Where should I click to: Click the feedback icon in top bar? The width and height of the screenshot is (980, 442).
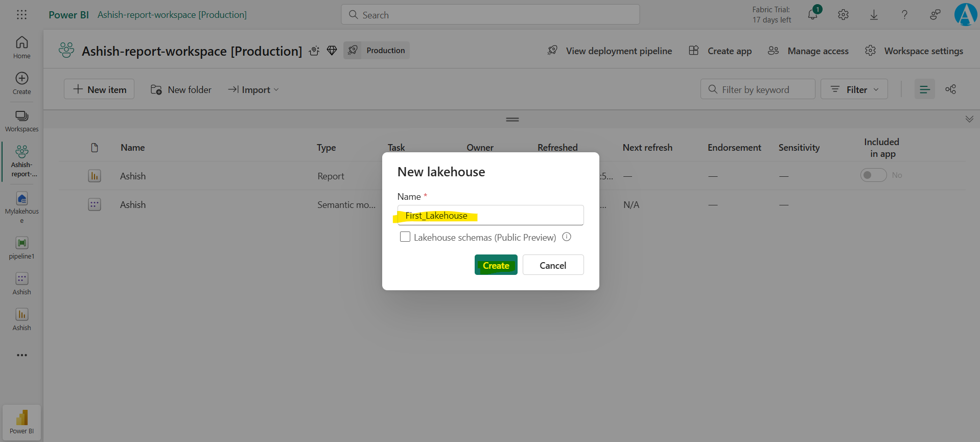[x=935, y=15]
